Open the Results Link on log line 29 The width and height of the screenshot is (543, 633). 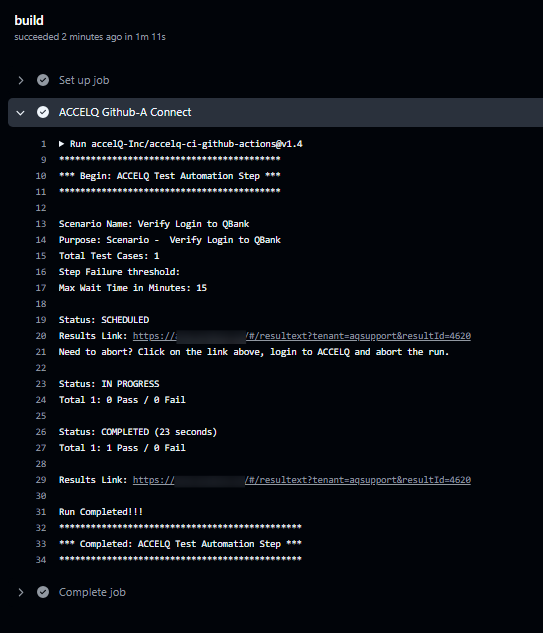[x=302, y=480]
